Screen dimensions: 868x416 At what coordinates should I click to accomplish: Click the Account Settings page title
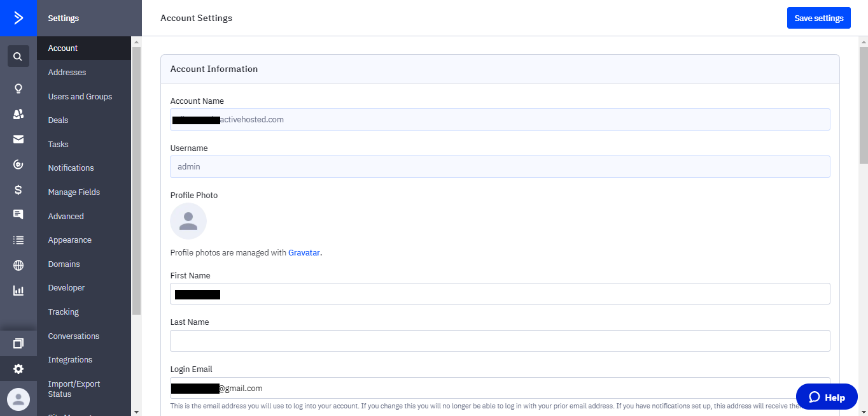(x=196, y=18)
